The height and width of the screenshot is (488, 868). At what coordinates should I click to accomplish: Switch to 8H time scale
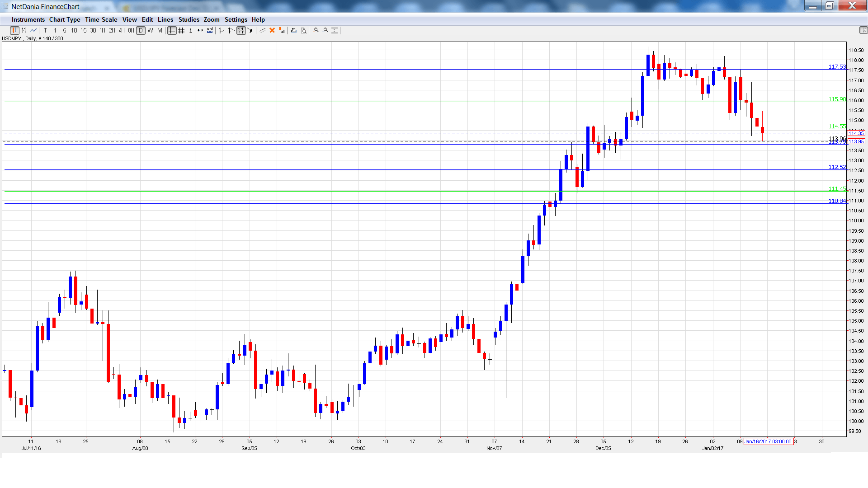pyautogui.click(x=131, y=30)
